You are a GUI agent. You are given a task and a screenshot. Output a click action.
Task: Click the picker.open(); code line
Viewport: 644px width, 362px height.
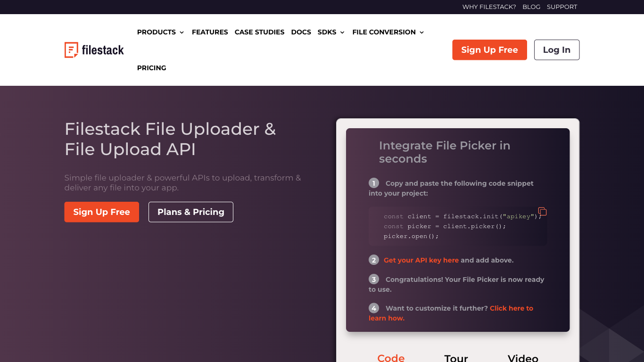[411, 236]
